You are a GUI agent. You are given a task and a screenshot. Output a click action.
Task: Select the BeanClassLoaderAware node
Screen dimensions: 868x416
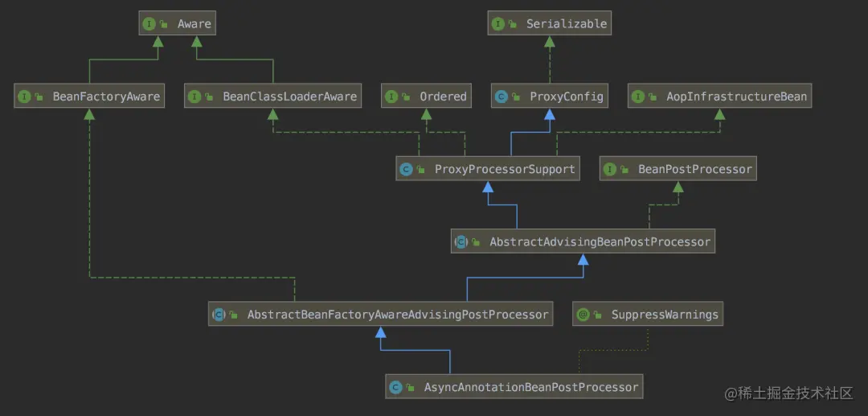273,97
